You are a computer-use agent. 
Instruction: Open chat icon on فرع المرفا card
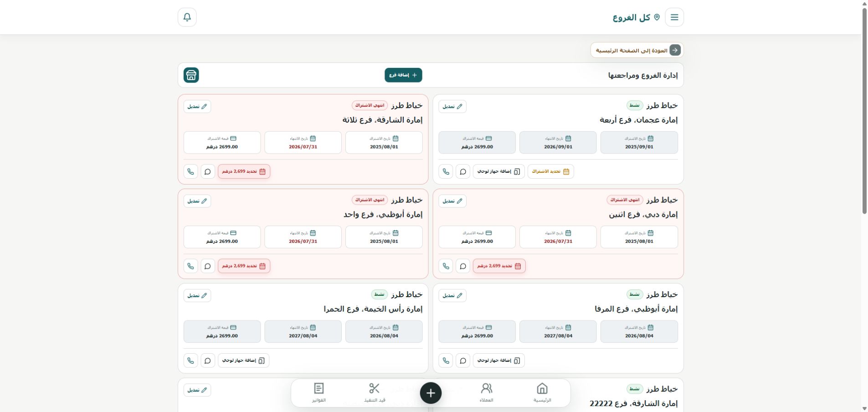(x=463, y=360)
